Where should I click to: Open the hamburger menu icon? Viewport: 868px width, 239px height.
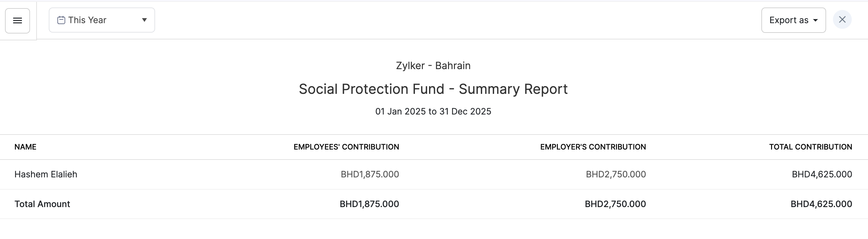click(18, 21)
